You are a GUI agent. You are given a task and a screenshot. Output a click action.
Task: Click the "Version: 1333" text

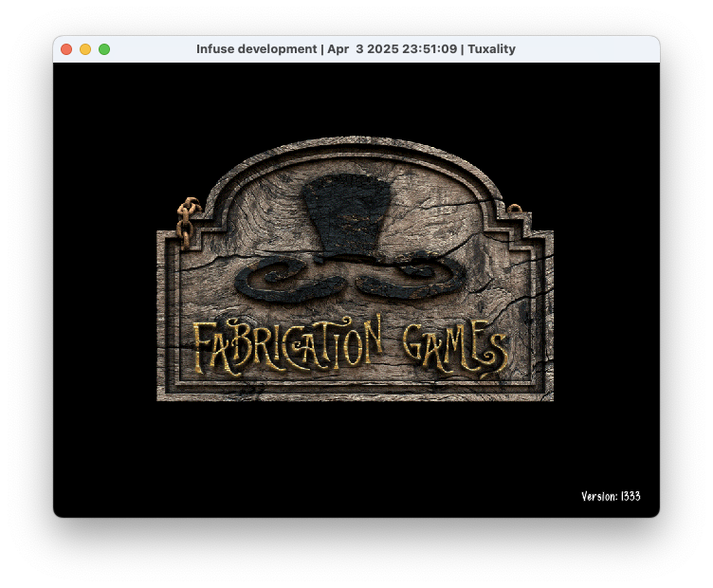611,496
